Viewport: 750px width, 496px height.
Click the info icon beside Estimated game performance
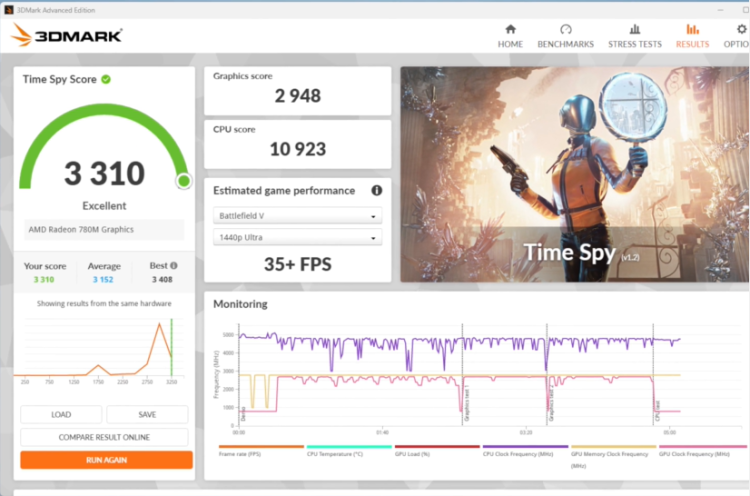pyautogui.click(x=377, y=190)
